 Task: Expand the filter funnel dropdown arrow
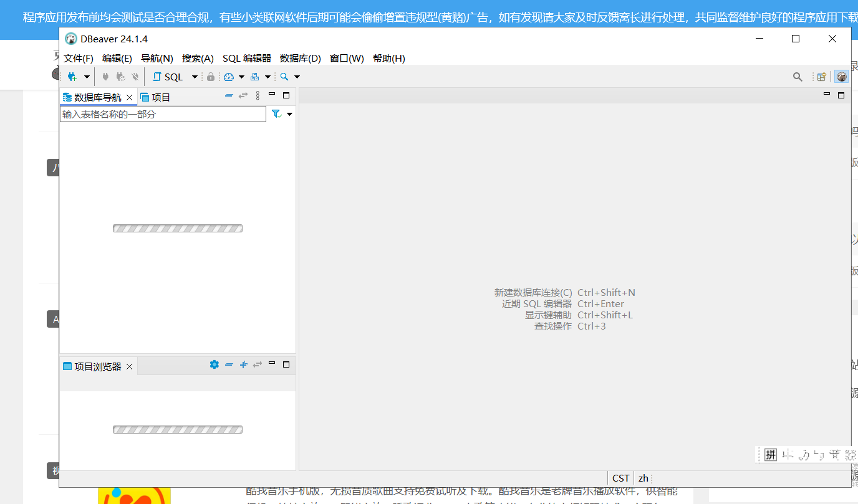(x=289, y=115)
